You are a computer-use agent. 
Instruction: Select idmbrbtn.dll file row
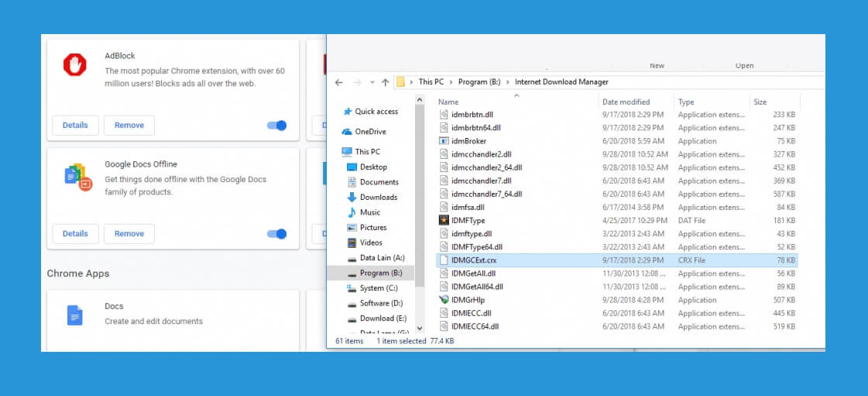pos(617,115)
